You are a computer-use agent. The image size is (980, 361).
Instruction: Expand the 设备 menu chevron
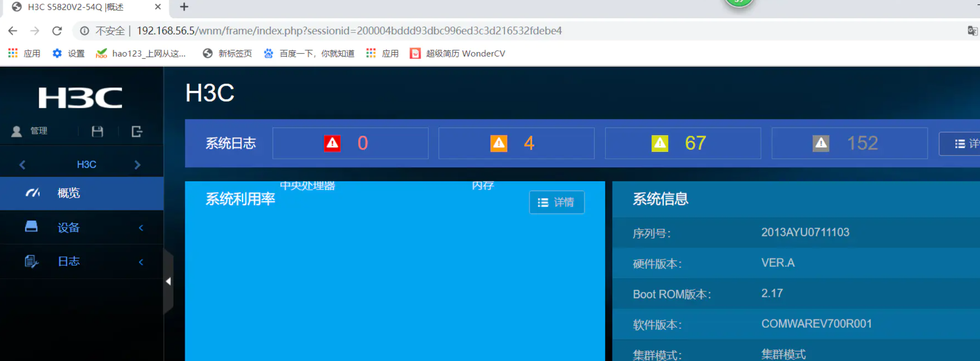141,228
